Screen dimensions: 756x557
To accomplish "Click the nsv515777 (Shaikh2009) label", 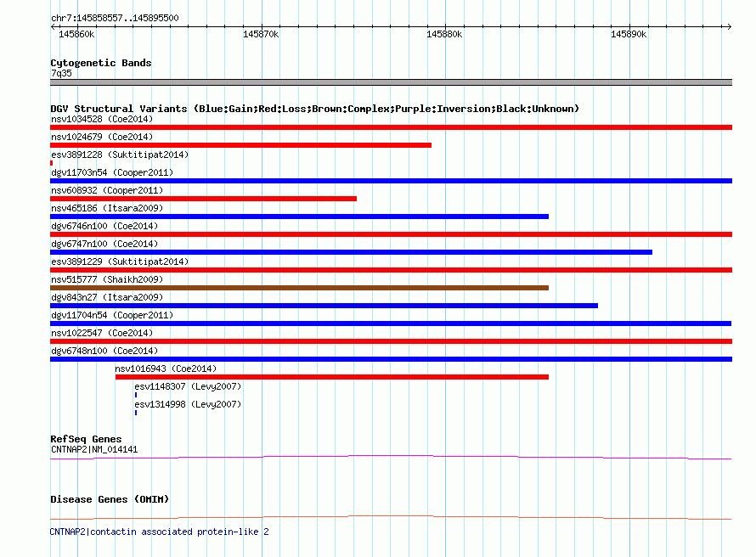I will point(107,279).
